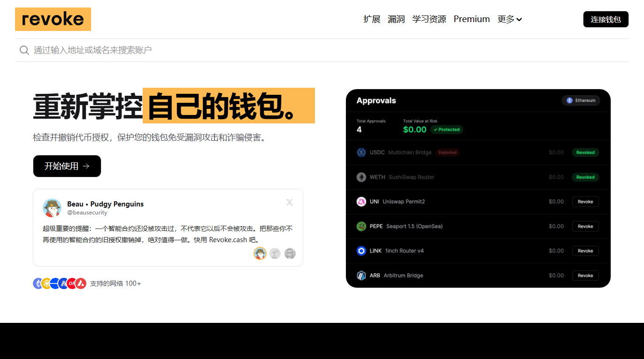Click the Revoke.cash mention in the tweet
This screenshot has width=644, height=359.
pyautogui.click(x=228, y=240)
